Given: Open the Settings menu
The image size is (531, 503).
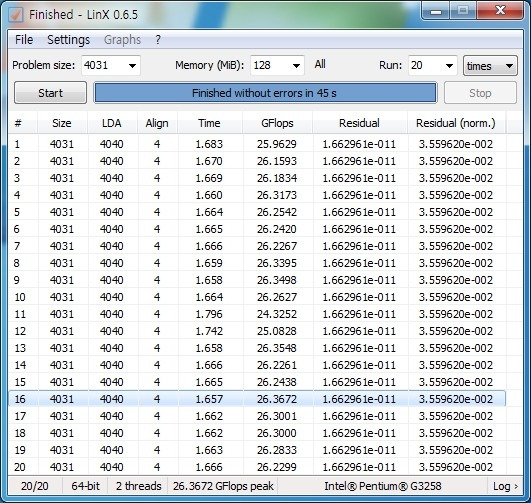Looking at the screenshot, I should (x=68, y=40).
